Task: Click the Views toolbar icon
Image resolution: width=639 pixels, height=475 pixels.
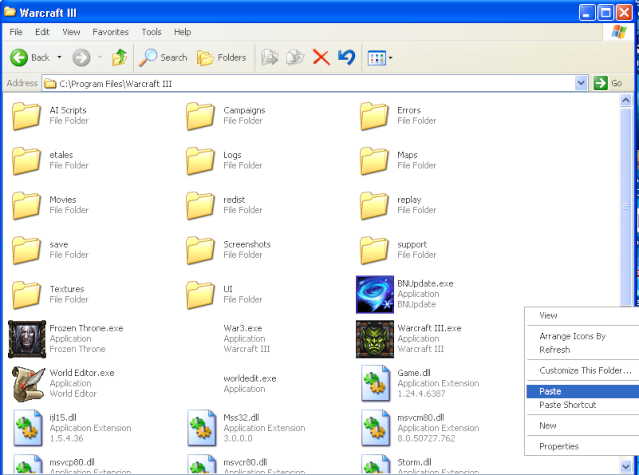Action: pos(377,58)
